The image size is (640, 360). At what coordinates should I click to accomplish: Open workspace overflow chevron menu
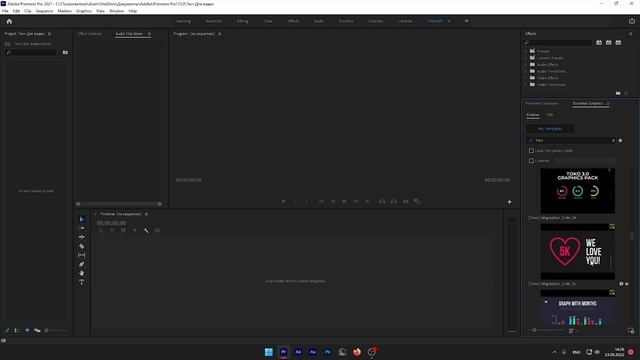click(x=467, y=21)
